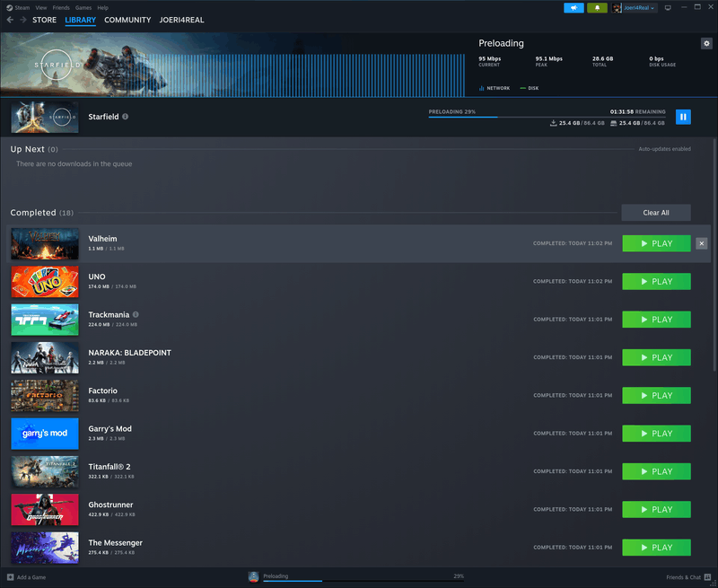Pause the Starfield preload

click(x=683, y=117)
